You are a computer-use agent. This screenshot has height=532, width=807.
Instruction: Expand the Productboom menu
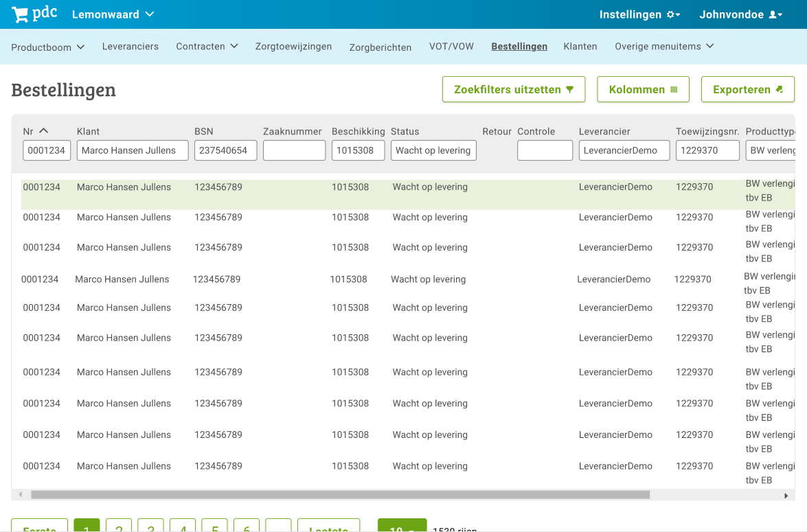[47, 47]
